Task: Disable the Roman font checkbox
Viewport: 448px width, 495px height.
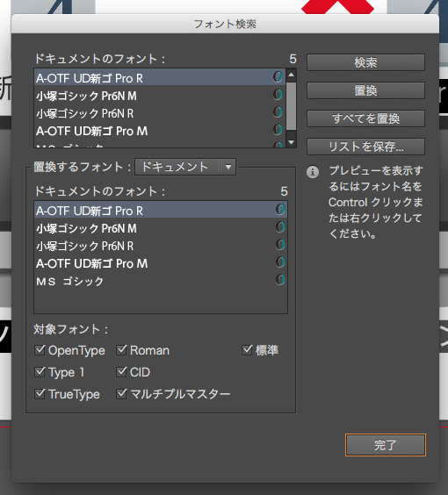Action: pos(121,350)
